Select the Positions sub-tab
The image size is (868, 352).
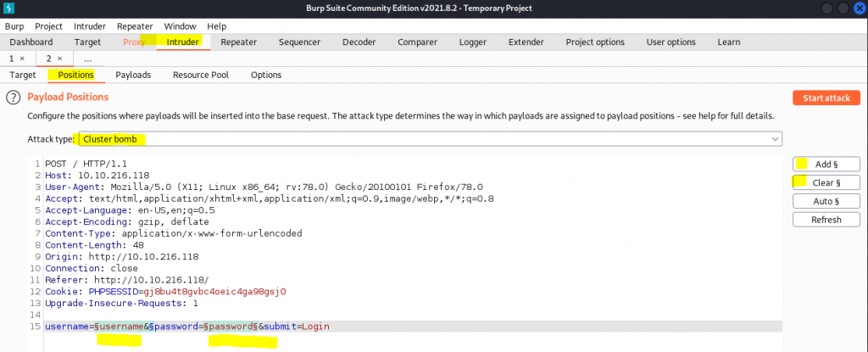click(x=75, y=75)
